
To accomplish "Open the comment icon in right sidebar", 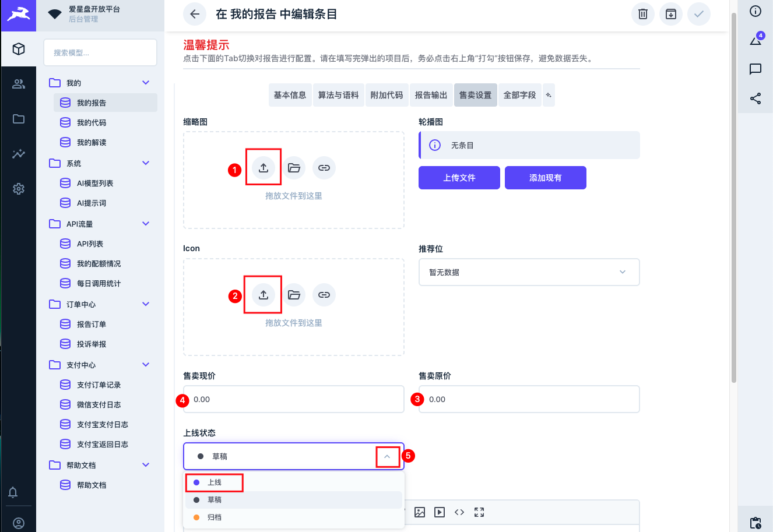I will point(756,69).
